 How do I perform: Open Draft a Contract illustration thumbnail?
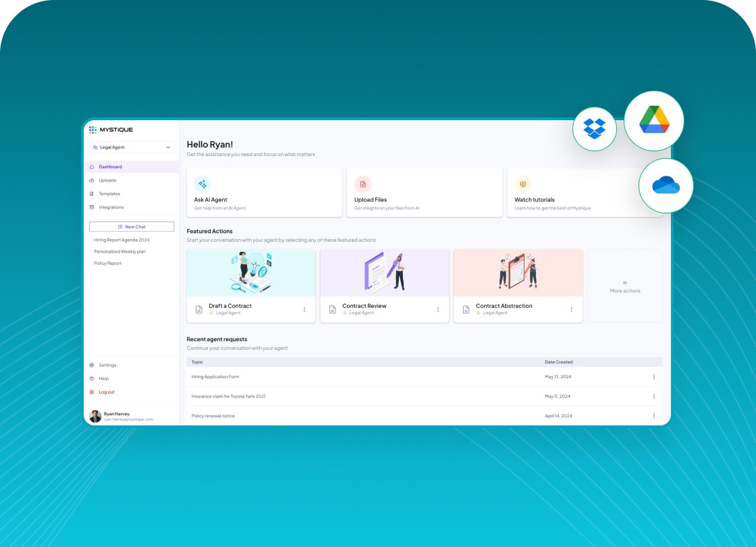coord(251,273)
